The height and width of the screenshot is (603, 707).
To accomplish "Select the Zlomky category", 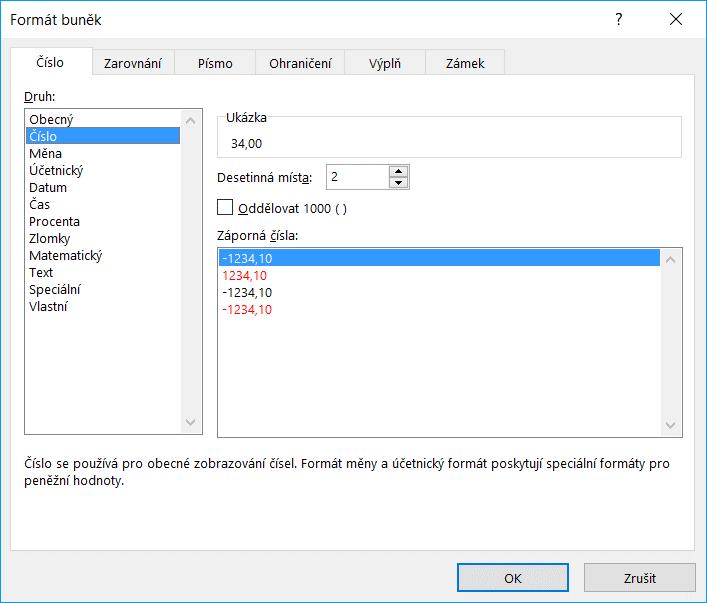I will (103, 239).
